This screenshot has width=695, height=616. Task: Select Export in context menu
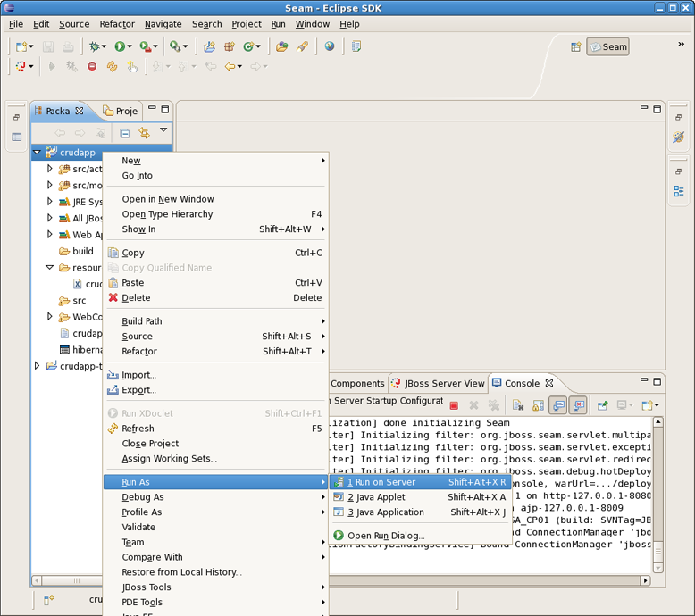point(215,390)
